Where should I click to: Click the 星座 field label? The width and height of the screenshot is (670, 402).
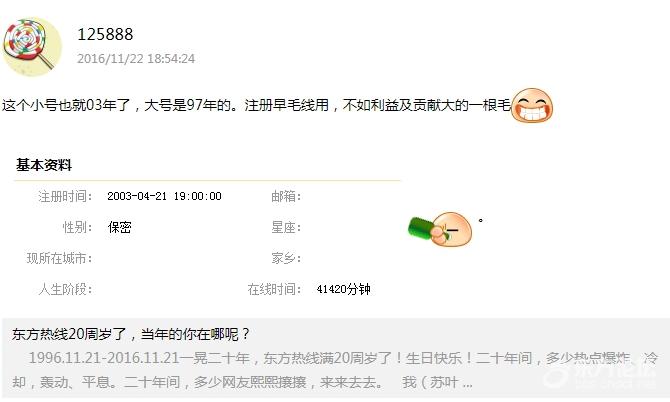click(x=286, y=227)
